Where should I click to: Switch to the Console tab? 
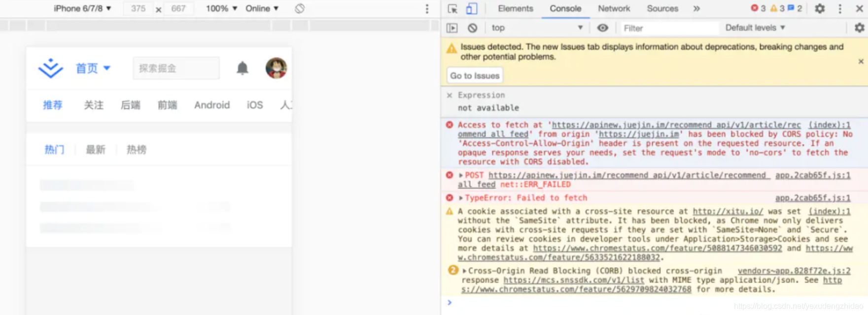(x=565, y=8)
